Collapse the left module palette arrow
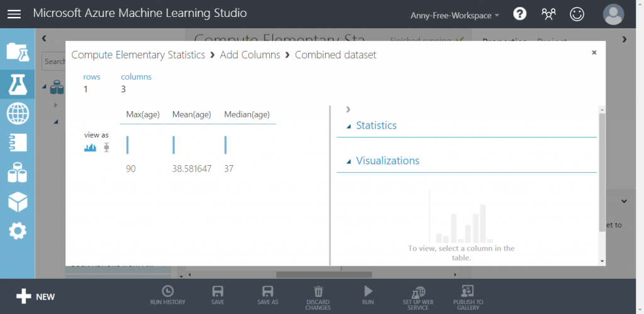Screen dimensions: 644x314 [x=44, y=38]
